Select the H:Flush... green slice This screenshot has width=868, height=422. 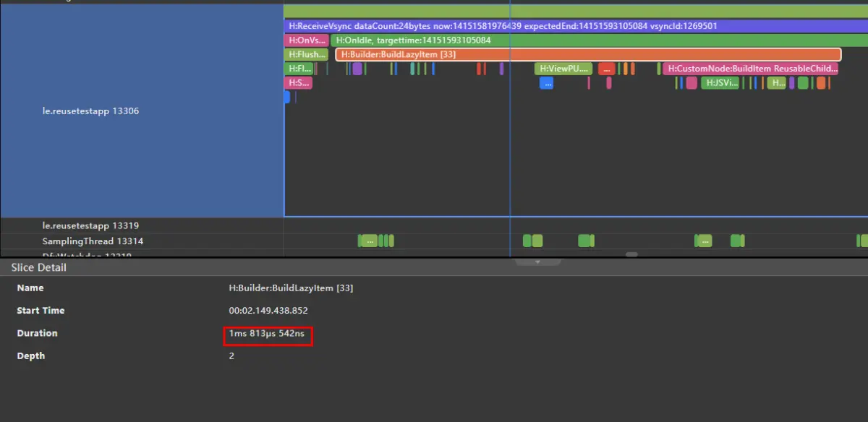pyautogui.click(x=306, y=55)
